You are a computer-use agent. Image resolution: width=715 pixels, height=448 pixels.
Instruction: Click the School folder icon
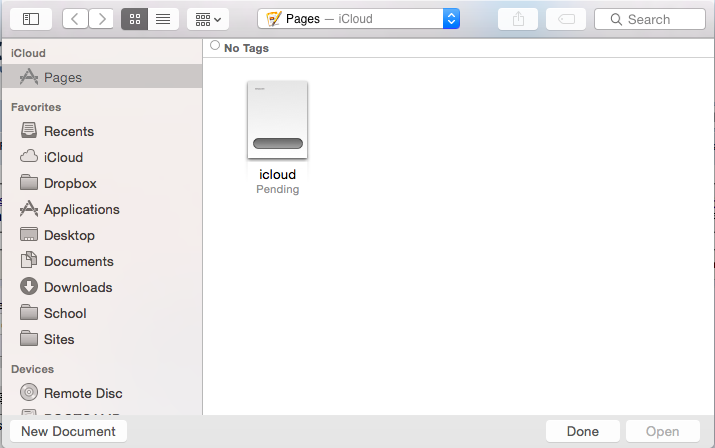click(29, 313)
